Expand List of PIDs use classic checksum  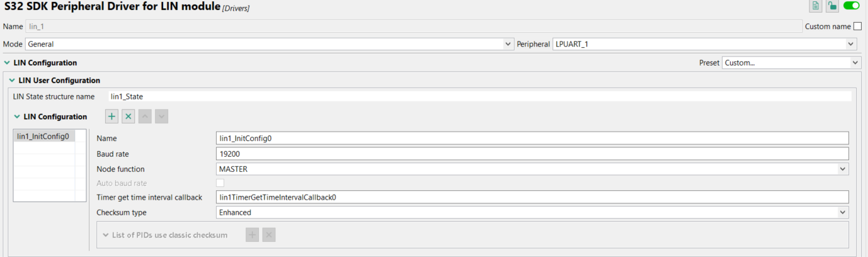[x=105, y=235]
